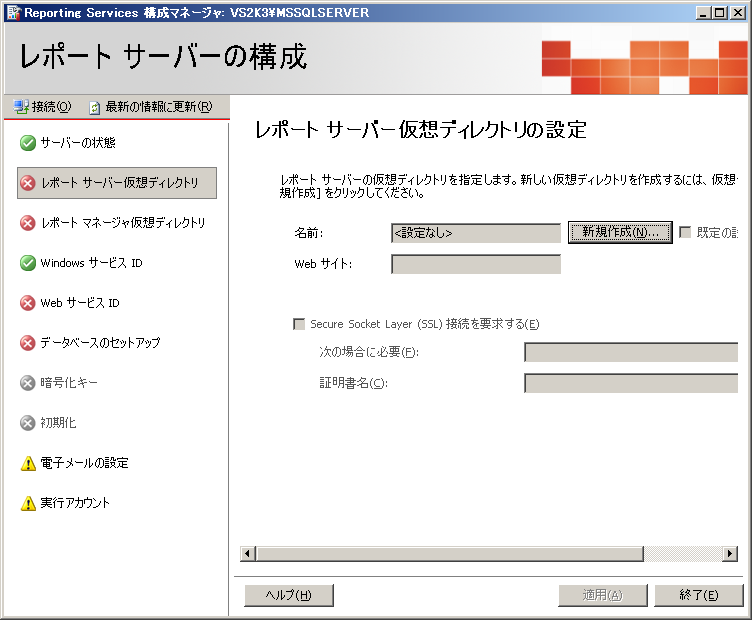Click the gray icon beside 暗号化キー
752x620 pixels.
(28, 383)
